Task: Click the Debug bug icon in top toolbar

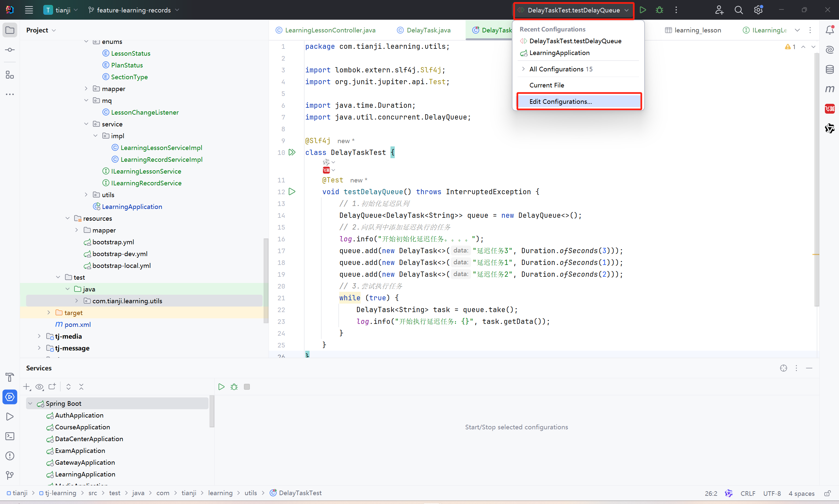Action: pyautogui.click(x=659, y=10)
